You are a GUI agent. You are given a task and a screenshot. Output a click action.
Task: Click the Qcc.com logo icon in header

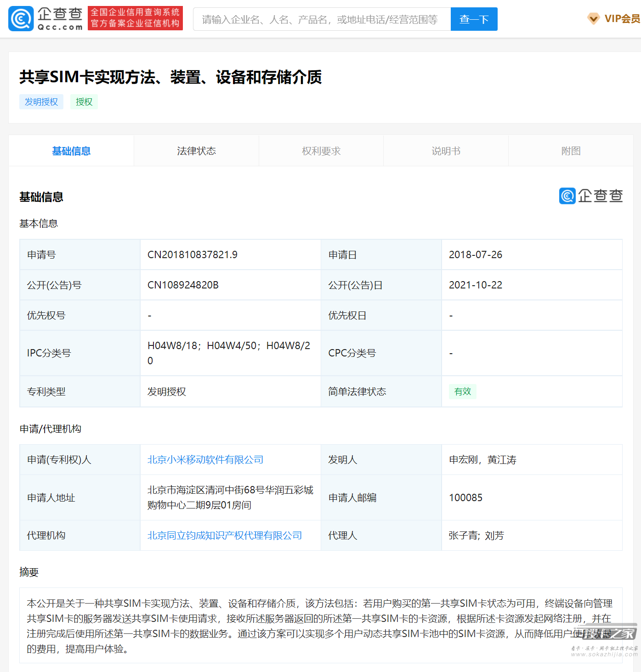tap(21, 19)
